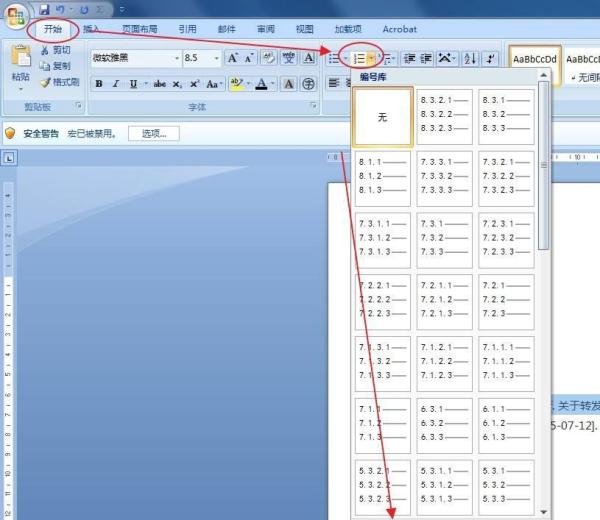Toggle bold formatting
Viewport: 600px width, 520px height.
[99, 83]
